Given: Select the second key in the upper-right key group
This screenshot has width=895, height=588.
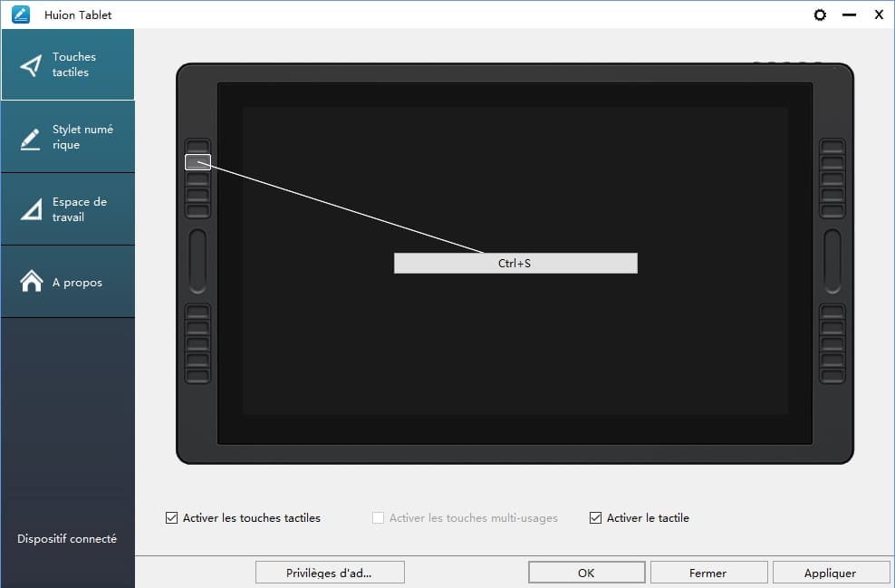Looking at the screenshot, I should click(x=832, y=162).
